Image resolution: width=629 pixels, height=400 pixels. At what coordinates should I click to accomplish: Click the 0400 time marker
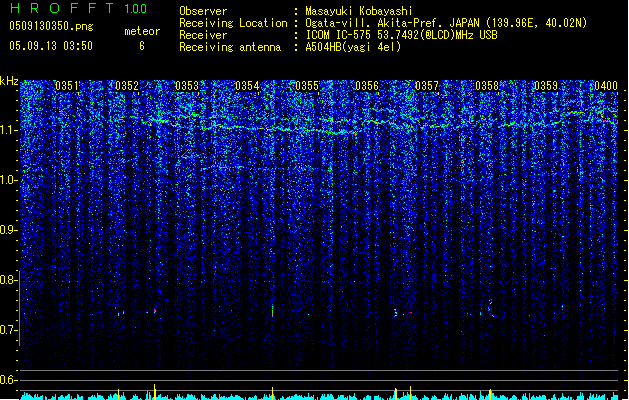(x=606, y=85)
